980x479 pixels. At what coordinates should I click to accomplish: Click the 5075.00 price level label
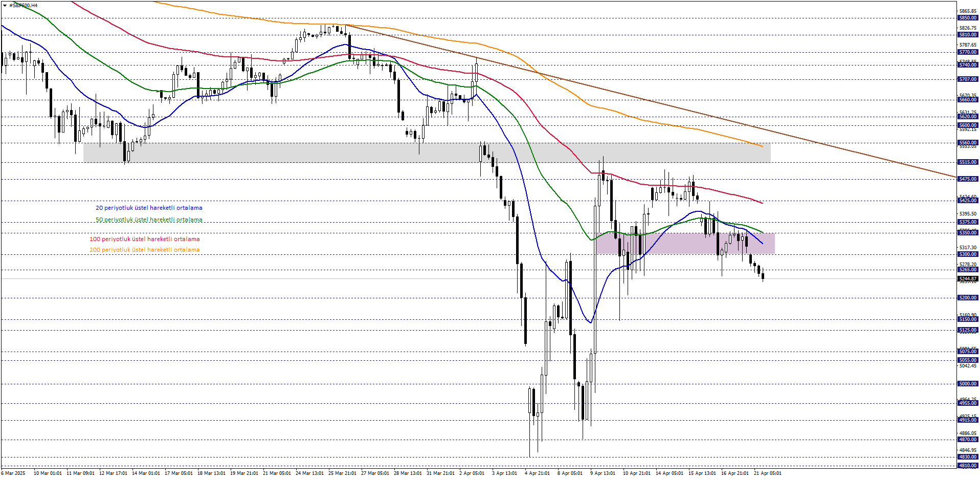(968, 352)
